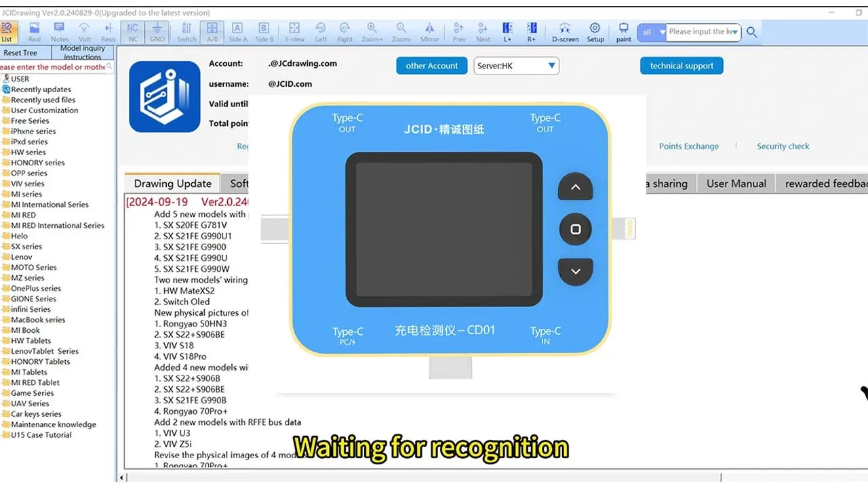Viewport: 868px width, 488px height.
Task: Show Side A of the board
Action: click(x=237, y=32)
